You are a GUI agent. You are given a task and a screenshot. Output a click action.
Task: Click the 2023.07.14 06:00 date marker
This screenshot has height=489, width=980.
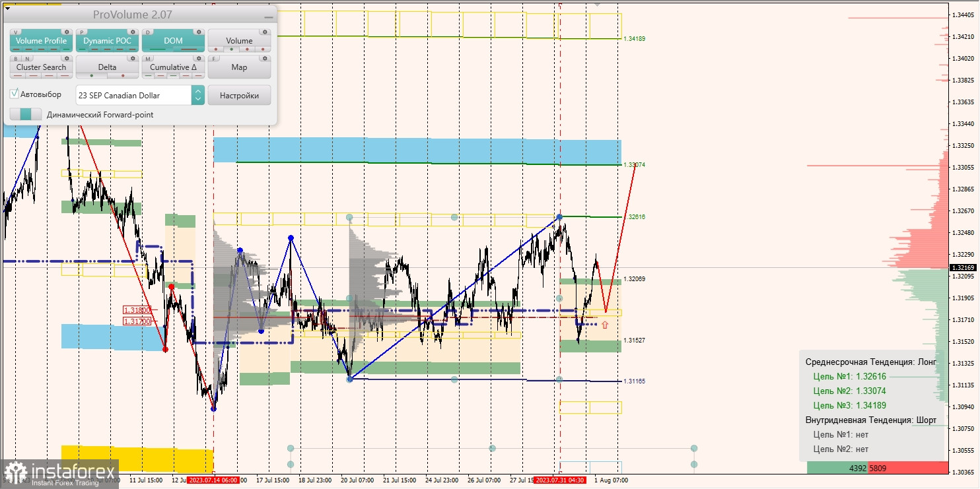213,480
